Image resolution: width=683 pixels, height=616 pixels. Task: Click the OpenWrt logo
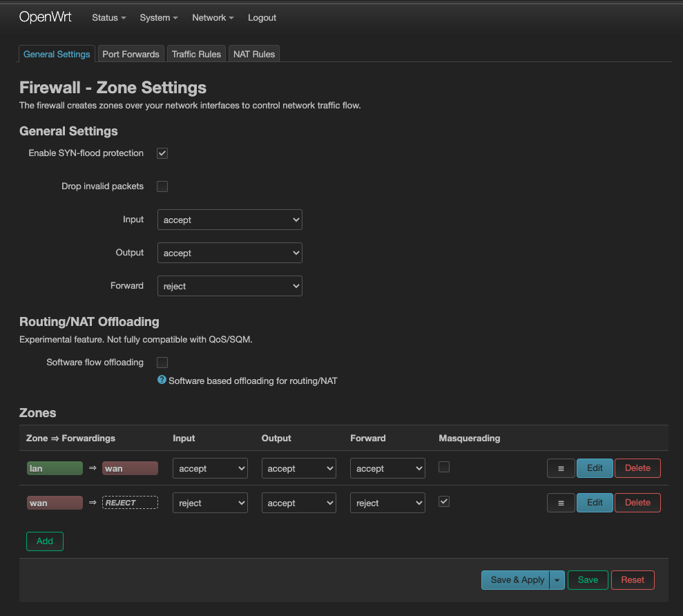click(46, 17)
